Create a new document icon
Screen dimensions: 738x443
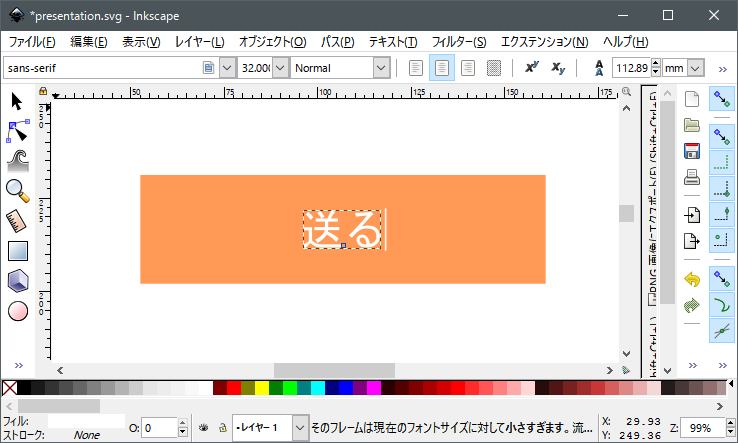[x=692, y=99]
